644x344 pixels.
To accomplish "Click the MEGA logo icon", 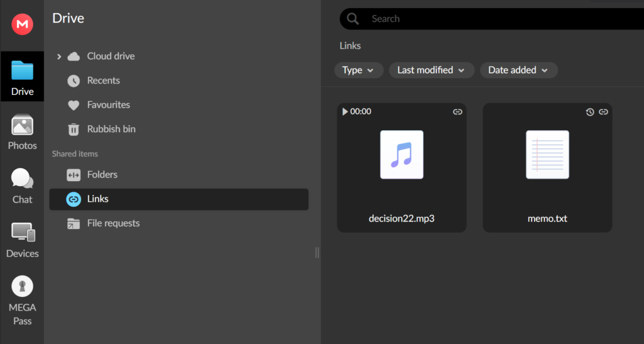I will pyautogui.click(x=23, y=25).
